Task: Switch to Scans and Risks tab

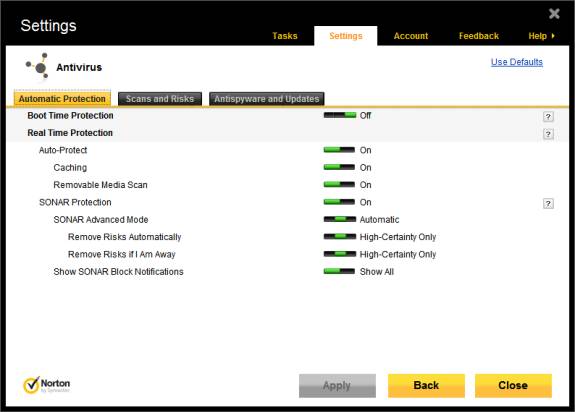Action: pos(160,99)
